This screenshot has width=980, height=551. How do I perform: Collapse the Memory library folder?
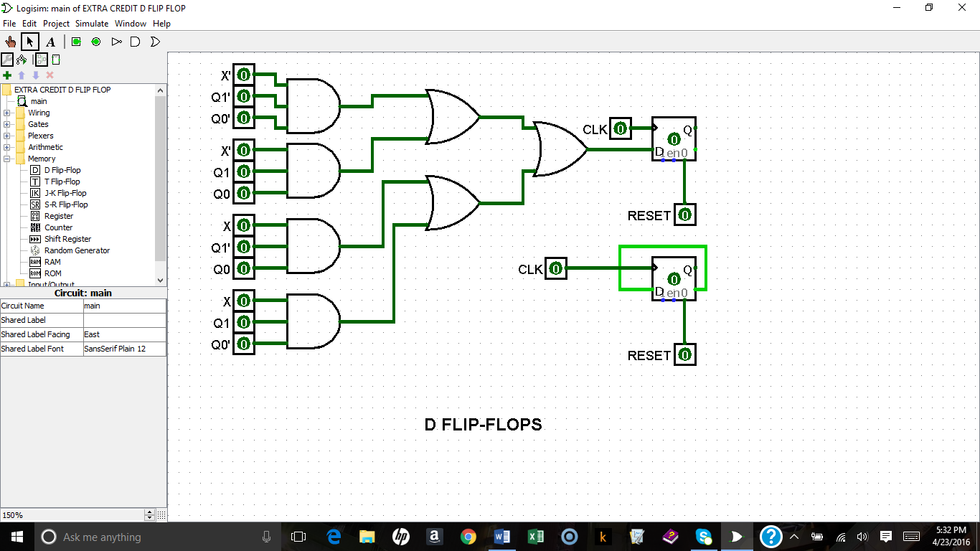[x=7, y=159]
